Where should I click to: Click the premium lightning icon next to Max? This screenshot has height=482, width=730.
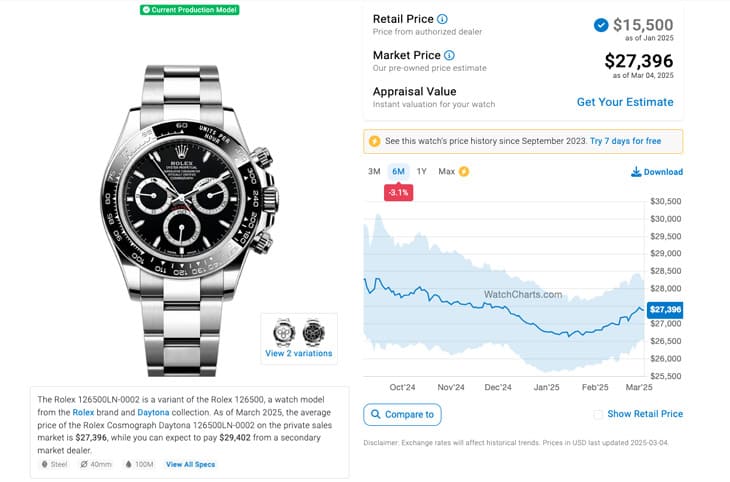tap(464, 171)
